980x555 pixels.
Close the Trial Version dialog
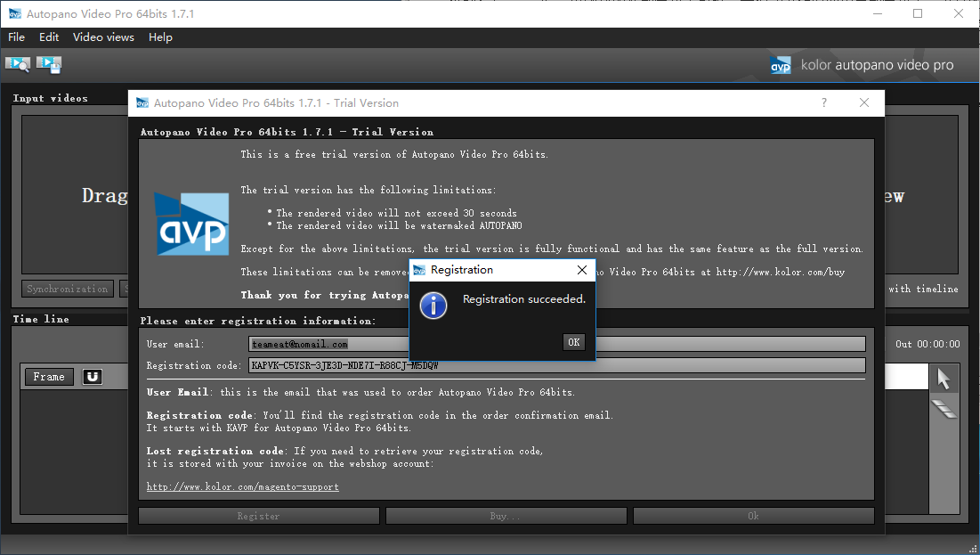[x=863, y=102]
